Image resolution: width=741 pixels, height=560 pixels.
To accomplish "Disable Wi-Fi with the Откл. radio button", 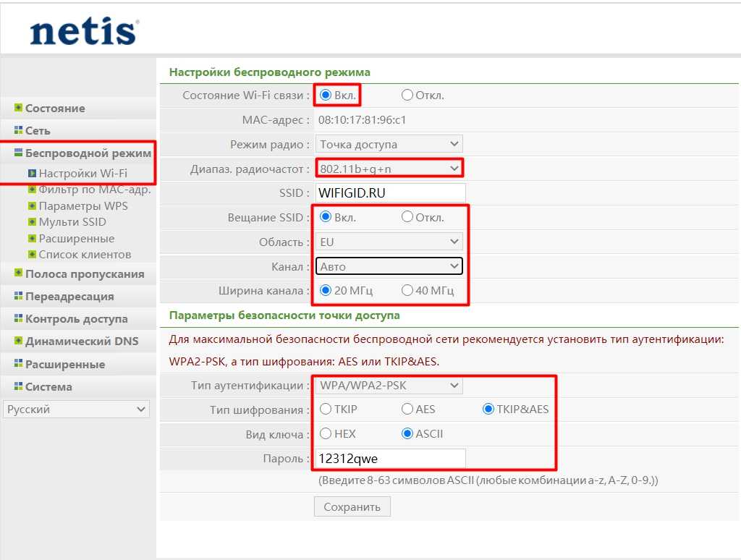I will point(407,95).
